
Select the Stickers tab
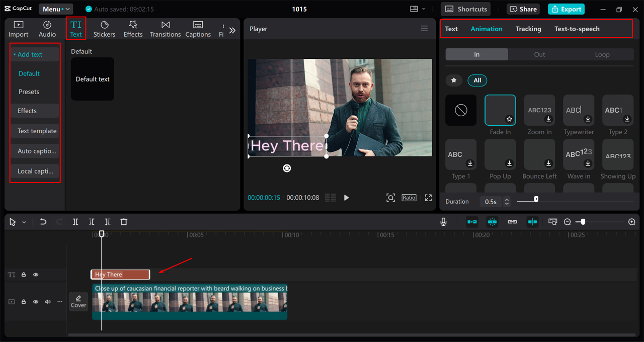pos(104,29)
